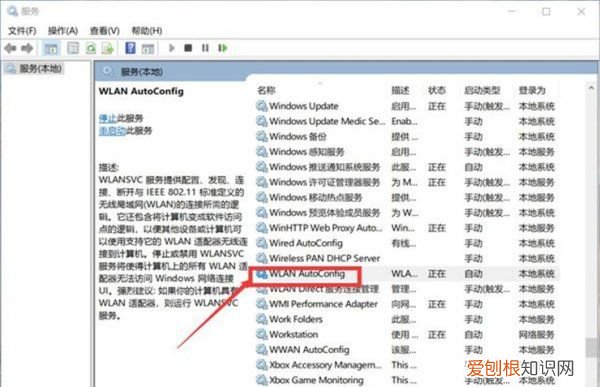This screenshot has height=387, width=600.
Task: Select the Wired AutoConfig service row
Action: [406, 243]
